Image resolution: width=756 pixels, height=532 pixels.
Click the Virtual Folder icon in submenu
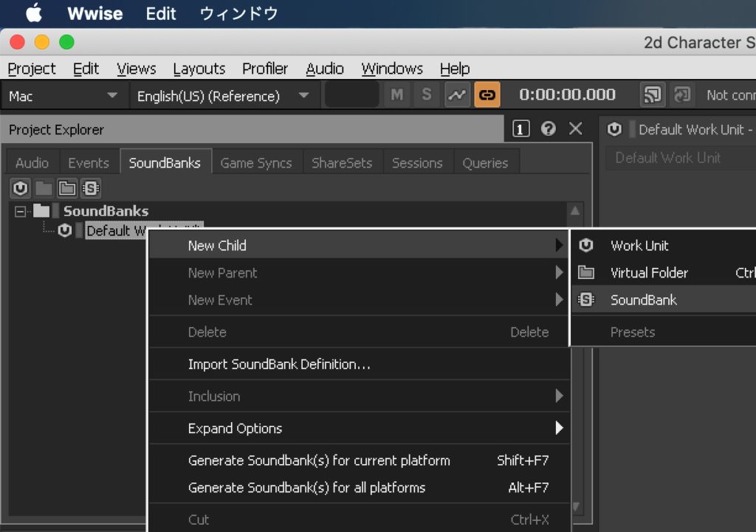click(x=586, y=272)
